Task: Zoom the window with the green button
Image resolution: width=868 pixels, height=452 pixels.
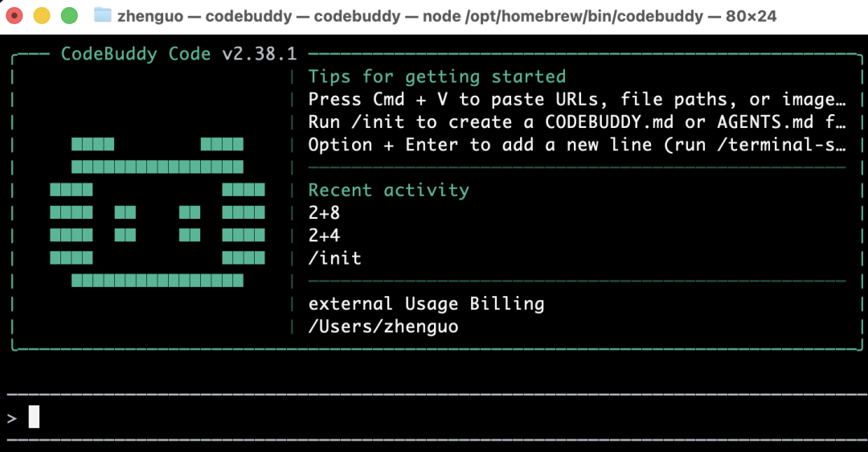Action: click(69, 15)
